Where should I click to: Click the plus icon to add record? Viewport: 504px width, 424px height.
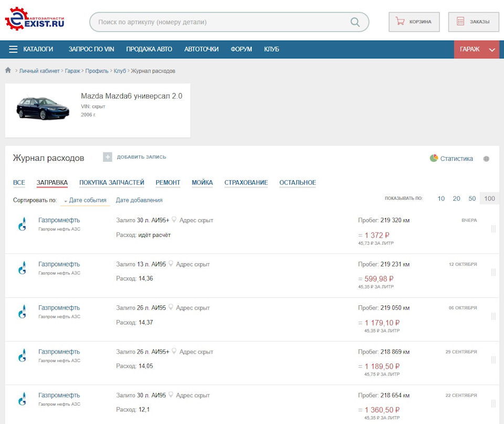(107, 157)
